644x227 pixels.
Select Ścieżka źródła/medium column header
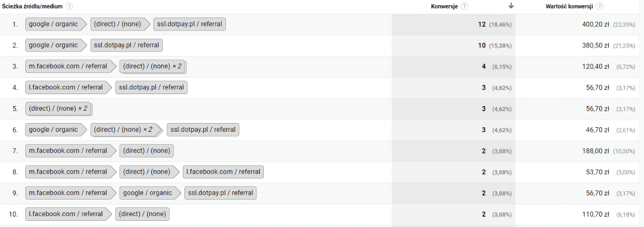(x=33, y=6)
